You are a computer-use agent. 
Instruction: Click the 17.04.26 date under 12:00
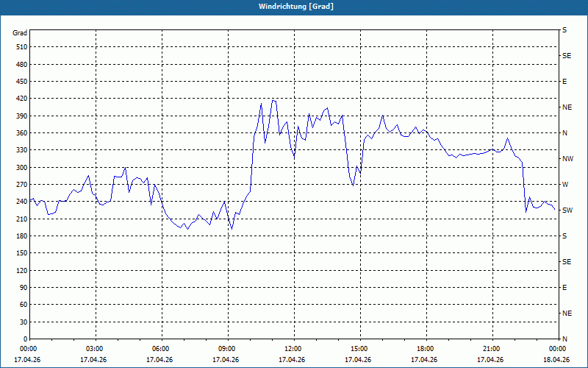[x=292, y=360]
